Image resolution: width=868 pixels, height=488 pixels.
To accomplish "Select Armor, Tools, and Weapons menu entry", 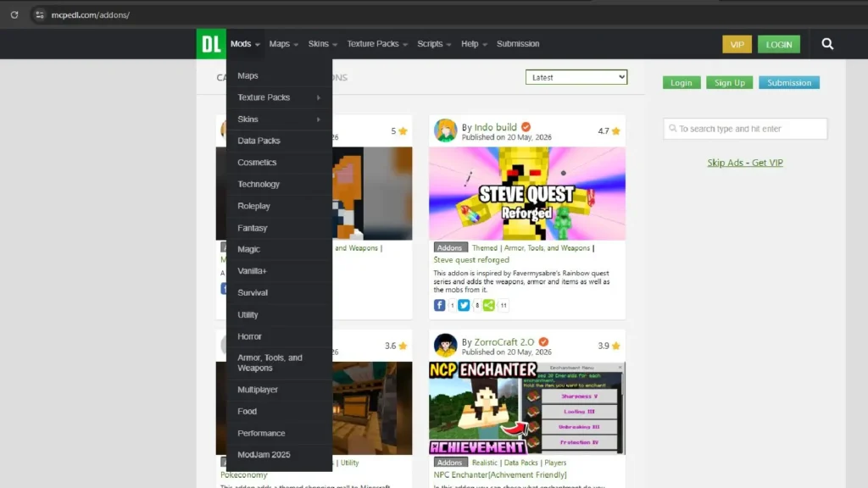I will (x=279, y=363).
